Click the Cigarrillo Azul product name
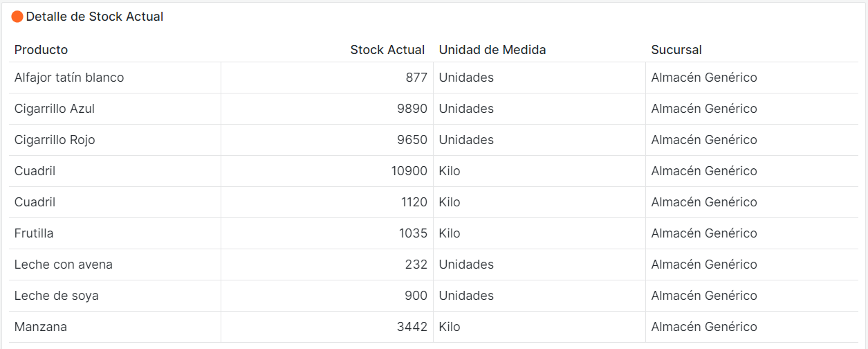868x349 pixels. (x=55, y=109)
